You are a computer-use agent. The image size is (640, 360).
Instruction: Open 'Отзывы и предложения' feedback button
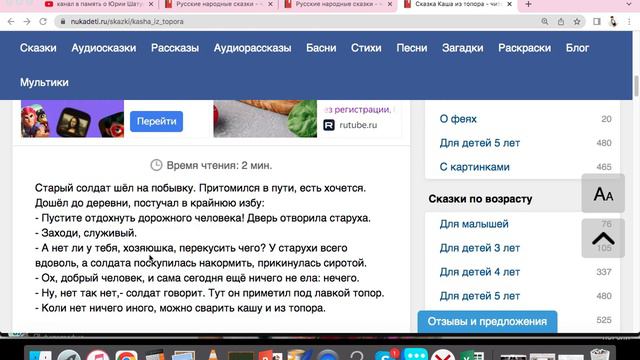(487, 322)
